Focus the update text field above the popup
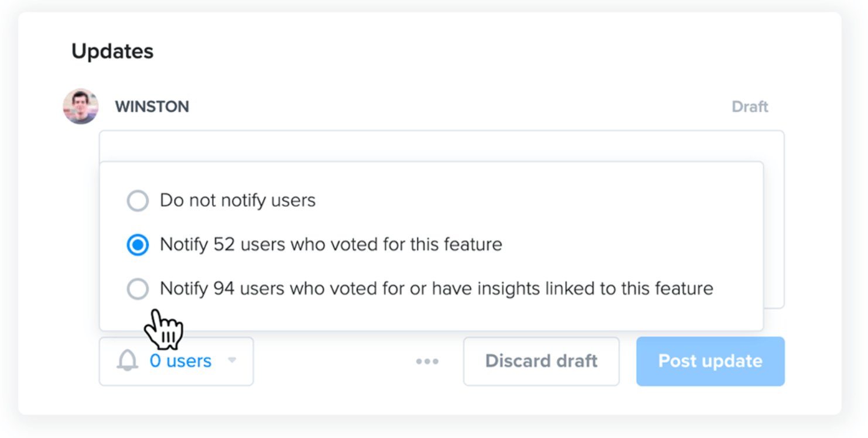The width and height of the screenshot is (868, 438). (442, 146)
